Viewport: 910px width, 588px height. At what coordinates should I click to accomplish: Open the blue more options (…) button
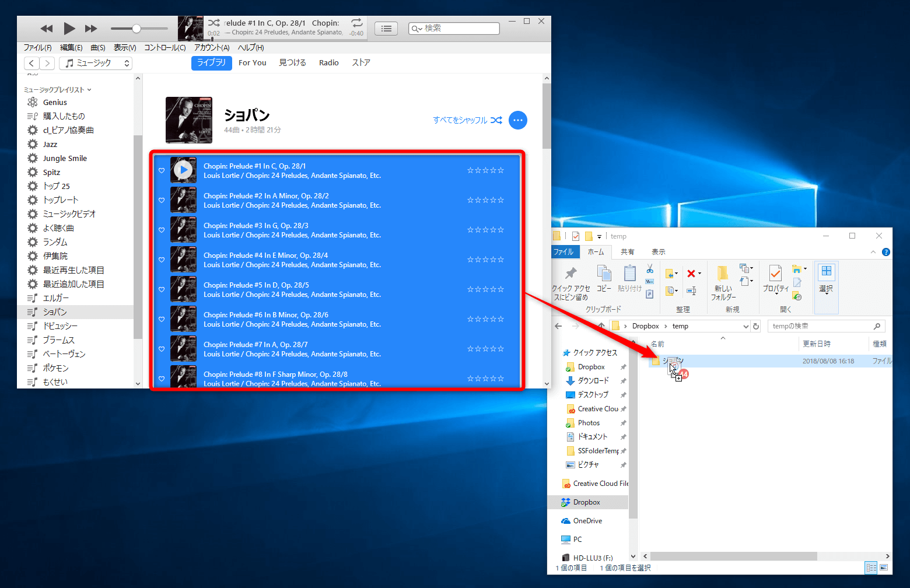(x=518, y=120)
